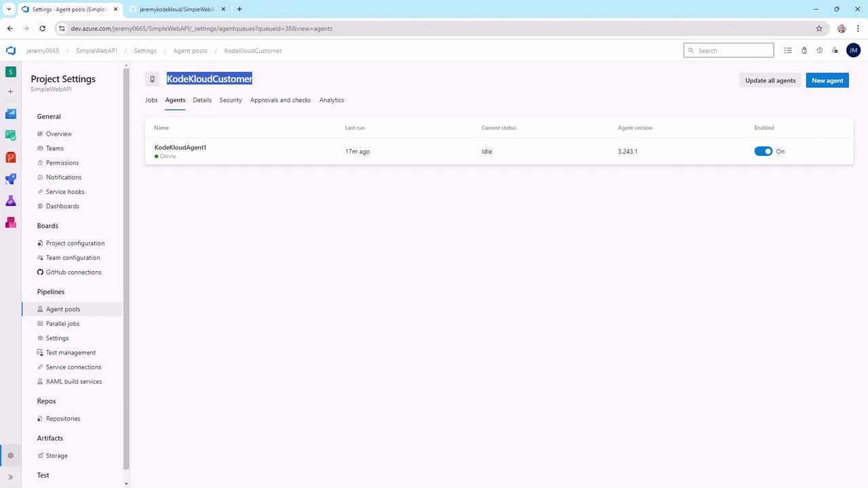Image resolution: width=868 pixels, height=488 pixels.
Task: Sort by the Last run column header
Action: click(356, 127)
